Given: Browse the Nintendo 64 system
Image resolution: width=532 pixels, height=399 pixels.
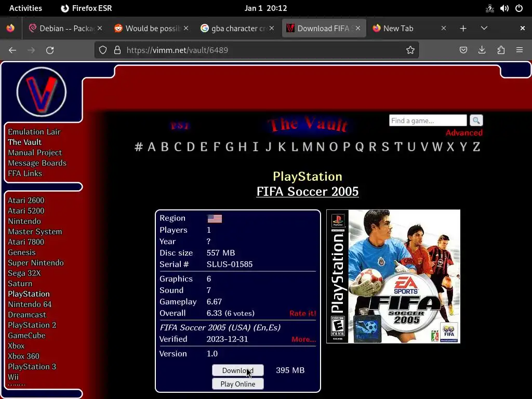Looking at the screenshot, I should pyautogui.click(x=30, y=304).
